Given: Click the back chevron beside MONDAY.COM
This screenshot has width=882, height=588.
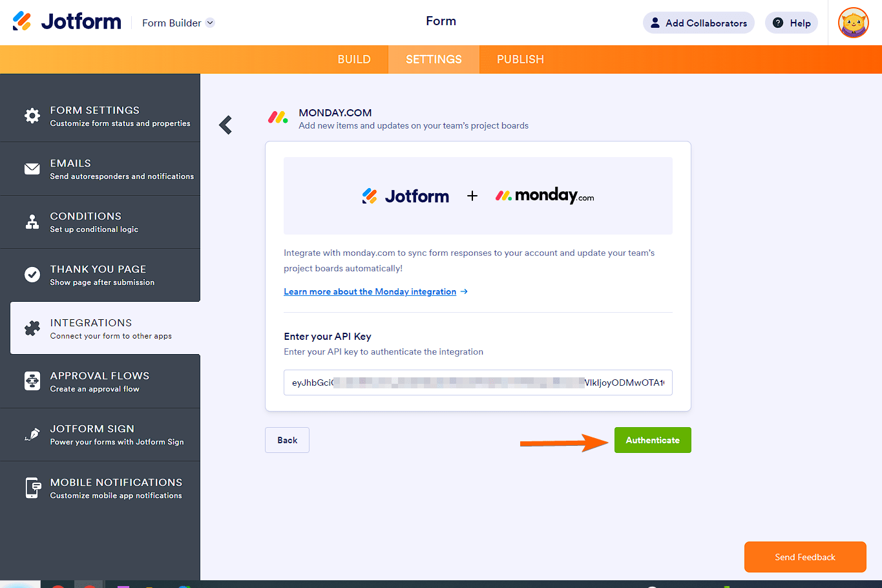Looking at the screenshot, I should click(226, 125).
